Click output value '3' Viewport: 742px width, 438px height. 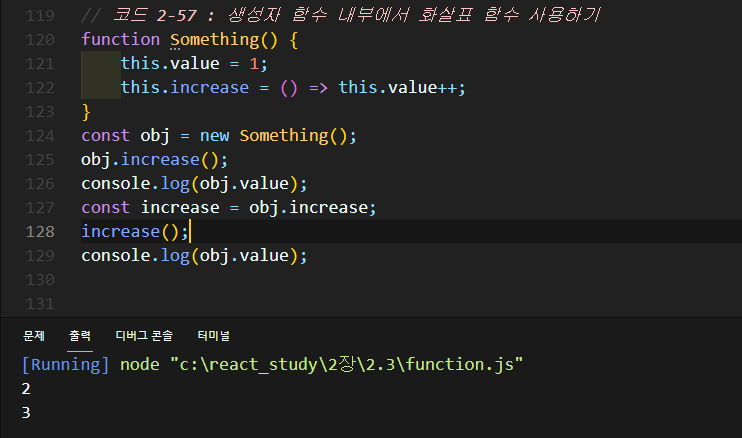(26, 413)
